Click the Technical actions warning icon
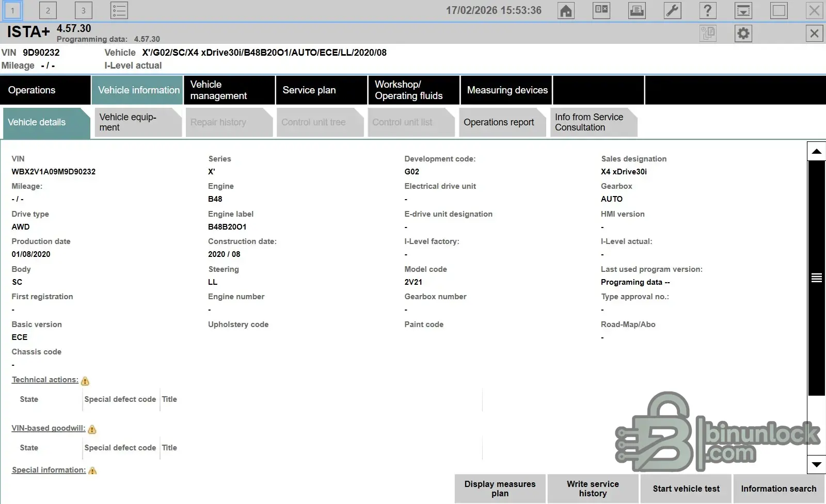The width and height of the screenshot is (826, 504). [85, 381]
